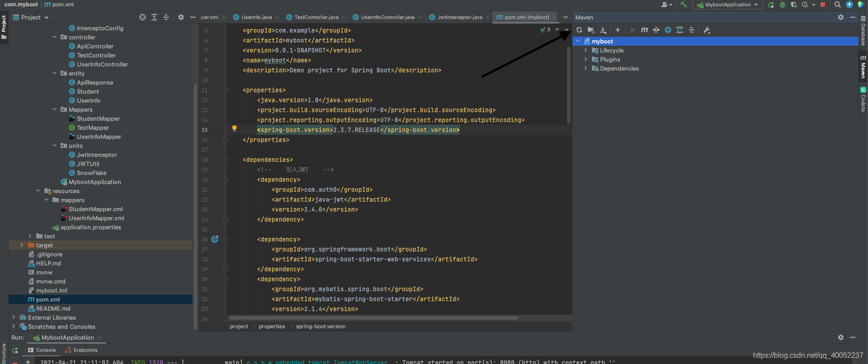868x364 pixels.
Task: Click the blue IDE update arrow icon
Action: coord(849,5)
